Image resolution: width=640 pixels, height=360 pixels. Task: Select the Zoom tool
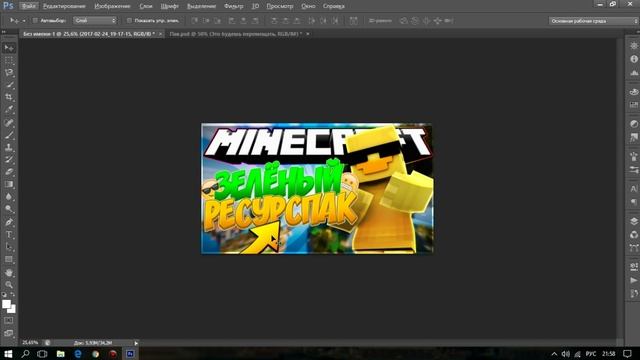(x=9, y=284)
